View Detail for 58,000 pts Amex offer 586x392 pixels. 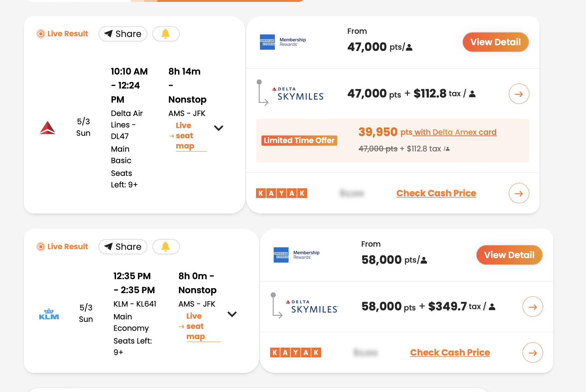click(x=509, y=255)
